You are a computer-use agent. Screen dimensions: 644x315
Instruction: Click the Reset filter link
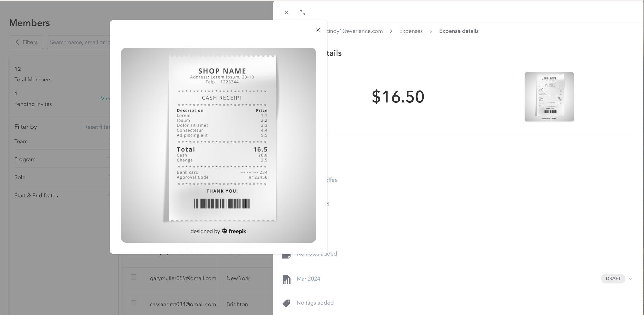(97, 127)
